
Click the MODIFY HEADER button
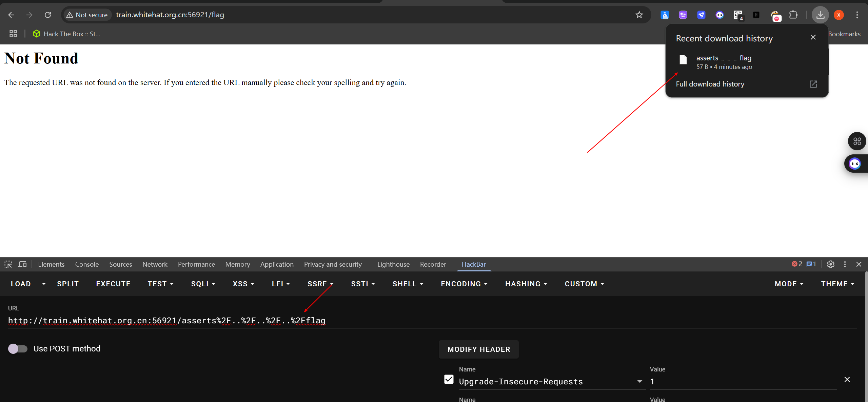tap(479, 349)
